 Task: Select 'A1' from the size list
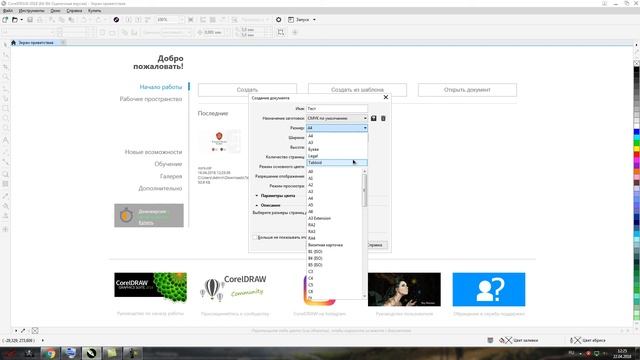click(335, 178)
